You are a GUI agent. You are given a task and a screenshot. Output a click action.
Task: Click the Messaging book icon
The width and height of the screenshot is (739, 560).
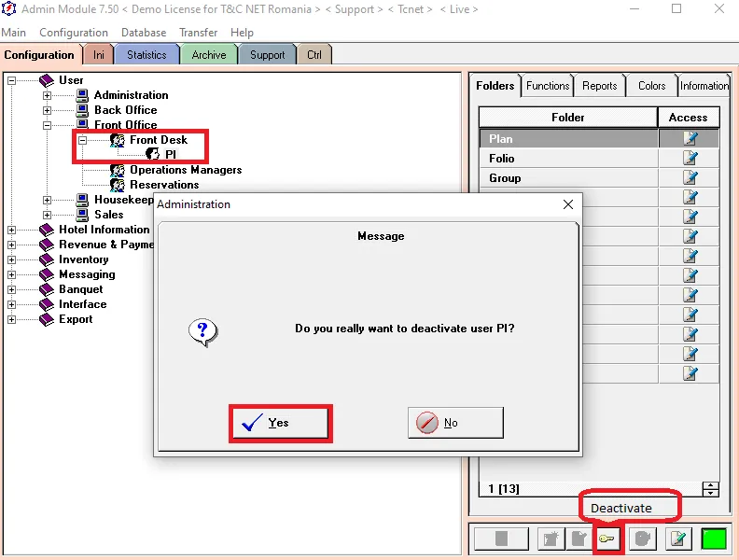[x=47, y=274]
